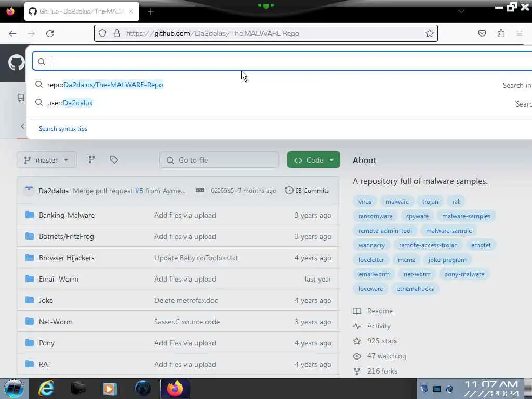The height and width of the screenshot is (399, 532).
Task: Click the shield tracking protection icon
Action: point(102,33)
